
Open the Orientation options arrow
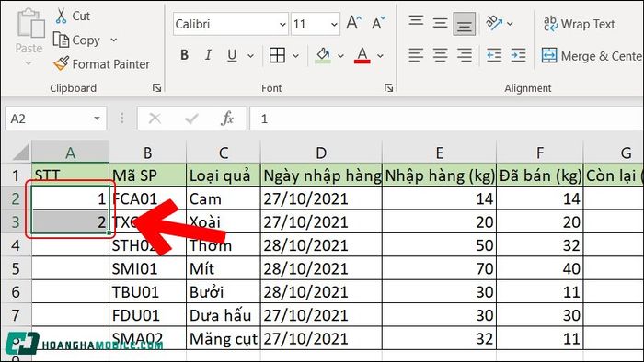click(510, 24)
